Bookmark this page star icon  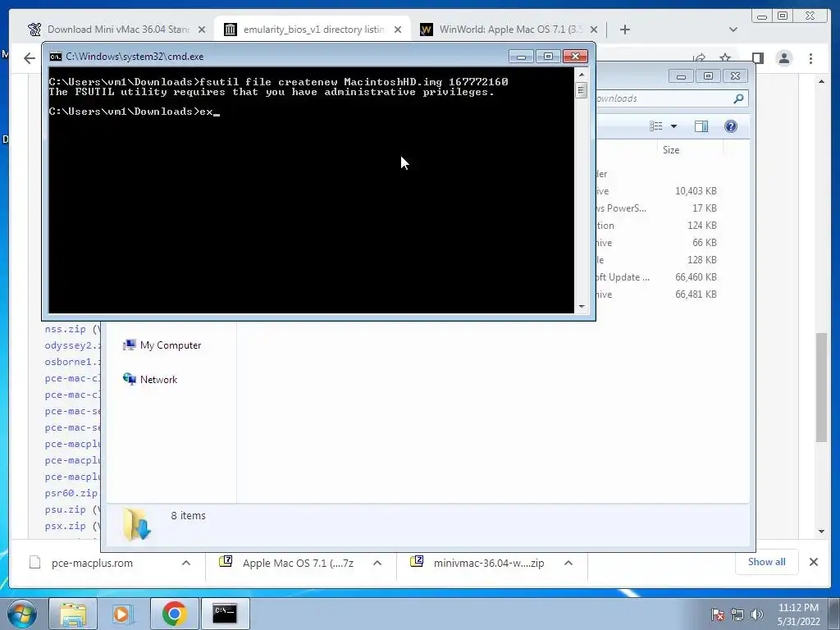click(725, 58)
